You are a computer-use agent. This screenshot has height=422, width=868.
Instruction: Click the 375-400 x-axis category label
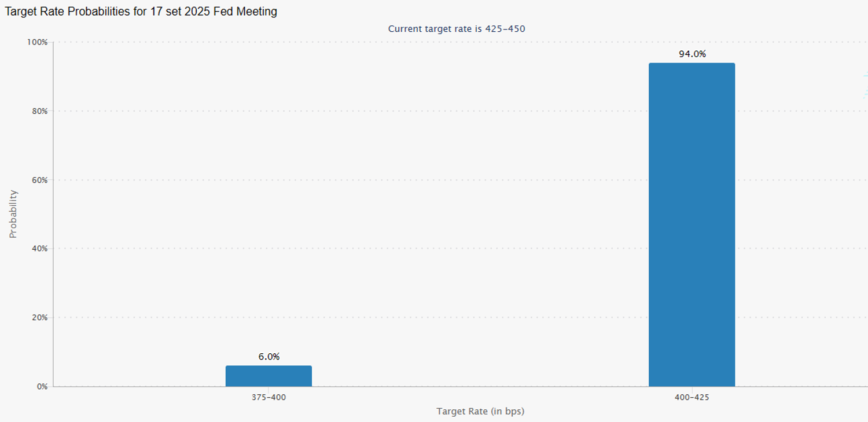point(269,398)
